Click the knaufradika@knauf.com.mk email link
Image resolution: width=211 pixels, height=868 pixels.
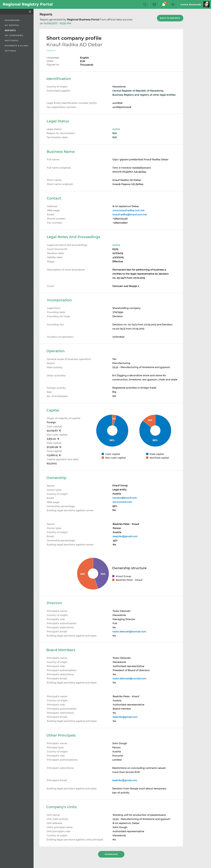(130, 215)
